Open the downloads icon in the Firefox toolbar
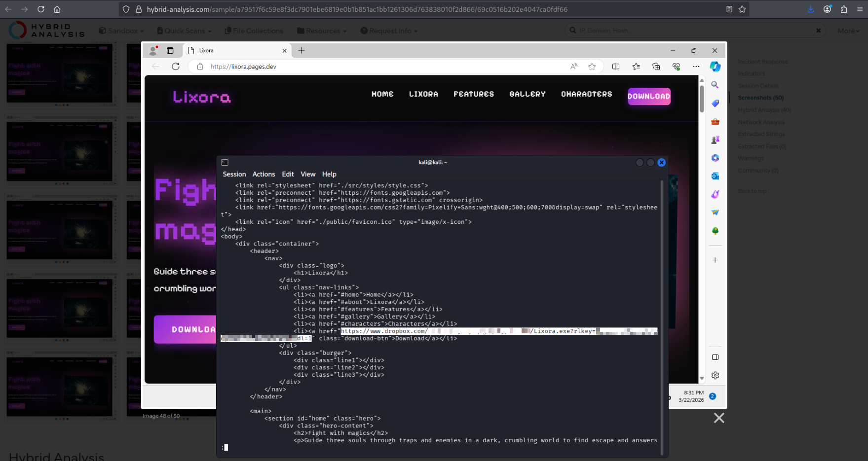The width and height of the screenshot is (868, 461). click(x=810, y=9)
